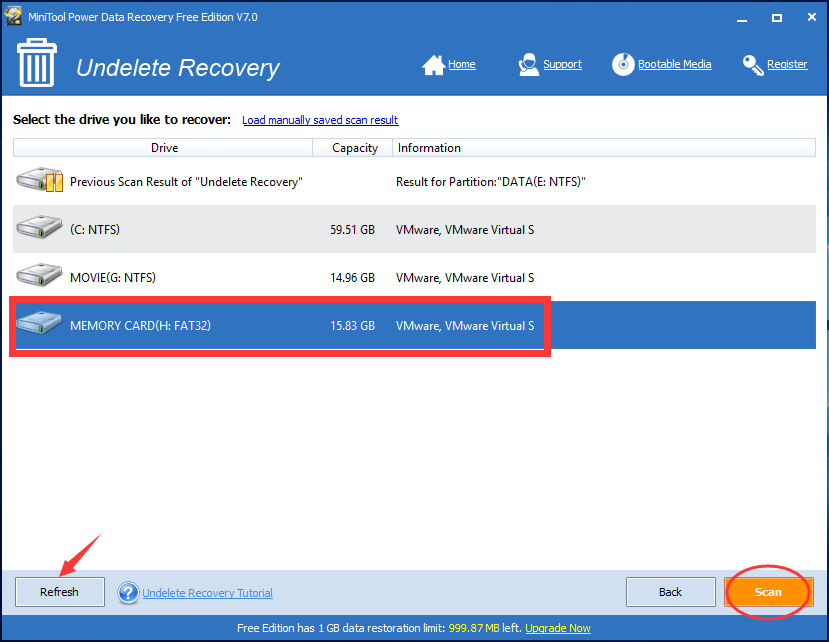Click the 14.96 GB capacity value
Image resolution: width=829 pixels, height=642 pixels.
[352, 278]
